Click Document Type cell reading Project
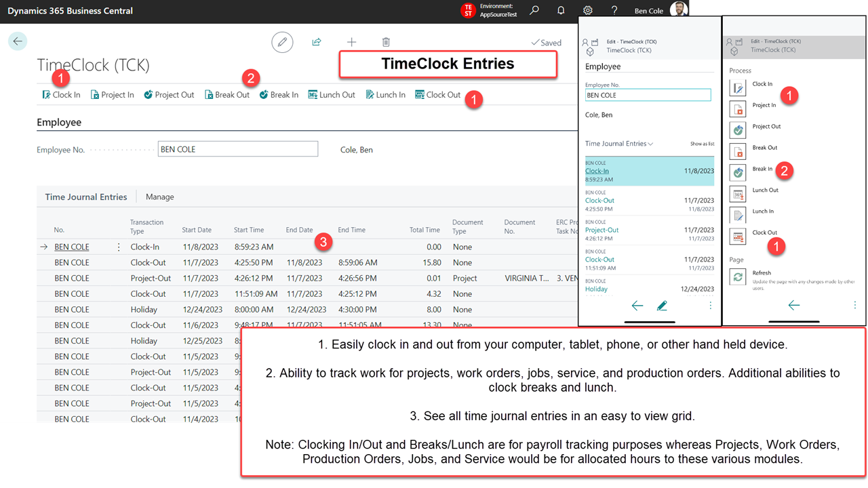 [465, 278]
